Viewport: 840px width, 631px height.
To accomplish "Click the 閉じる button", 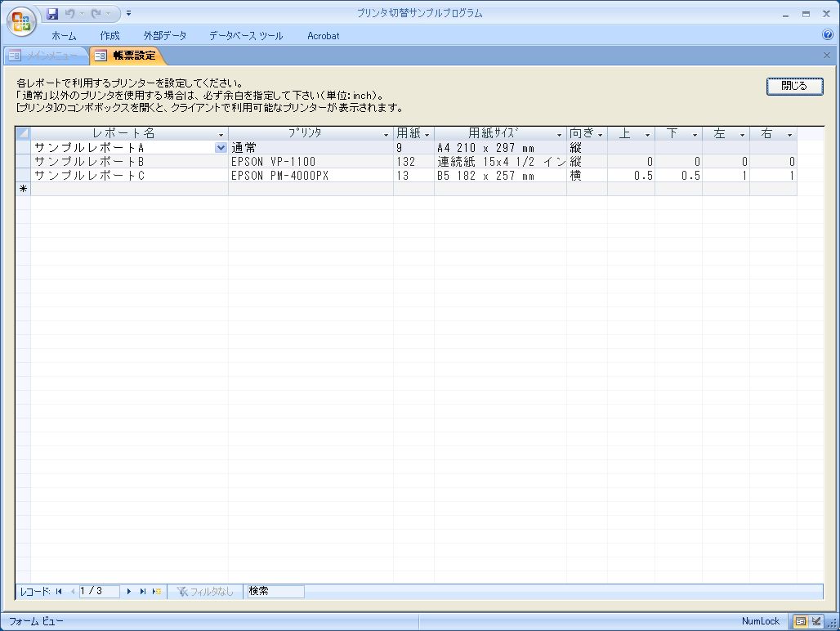I will (x=794, y=86).
